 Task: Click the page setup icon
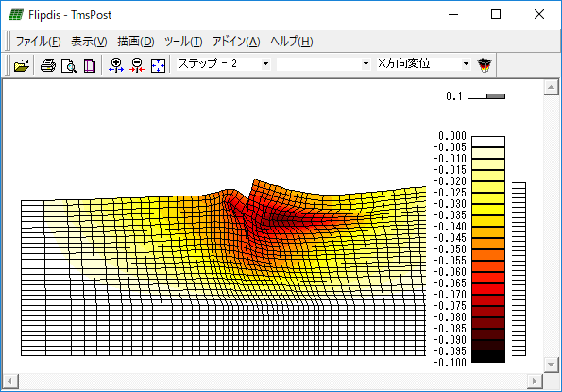pos(90,65)
